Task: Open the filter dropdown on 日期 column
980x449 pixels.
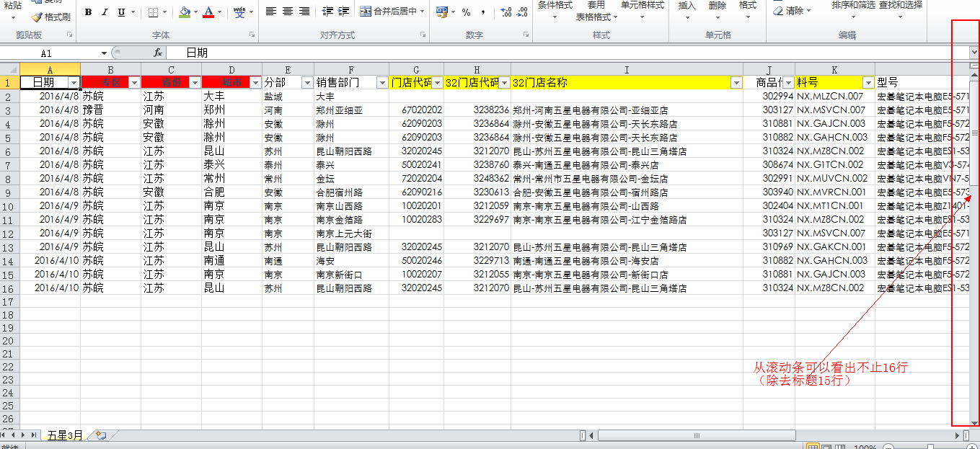Action: (x=75, y=81)
